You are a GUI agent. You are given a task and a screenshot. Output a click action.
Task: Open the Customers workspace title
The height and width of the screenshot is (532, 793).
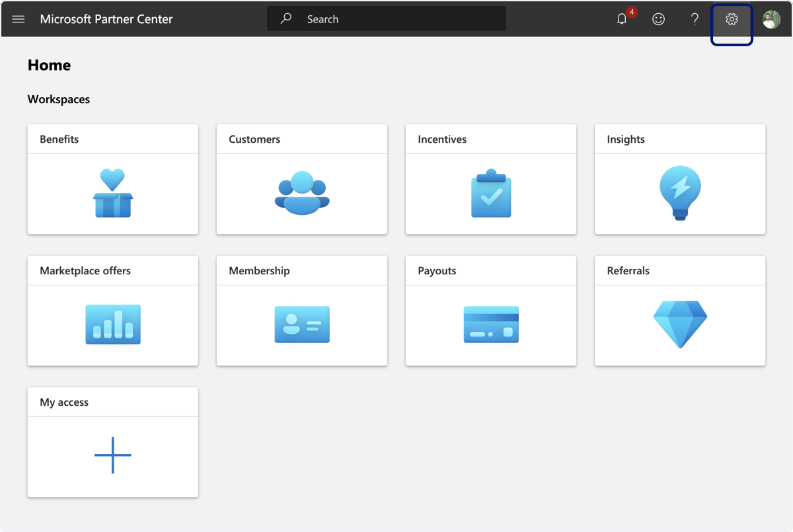(x=254, y=139)
